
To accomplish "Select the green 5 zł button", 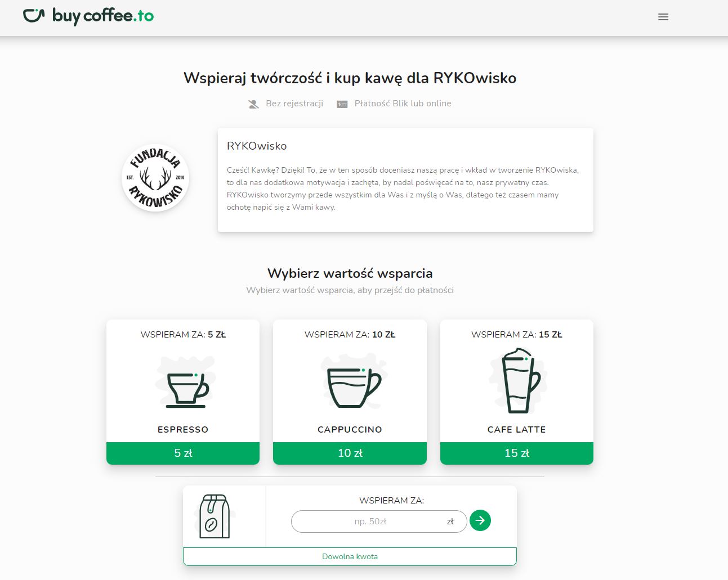I will pyautogui.click(x=183, y=453).
